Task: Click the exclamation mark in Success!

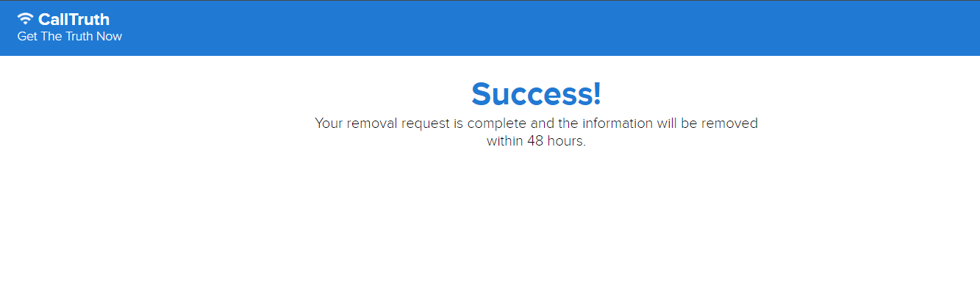Action: coord(596,94)
